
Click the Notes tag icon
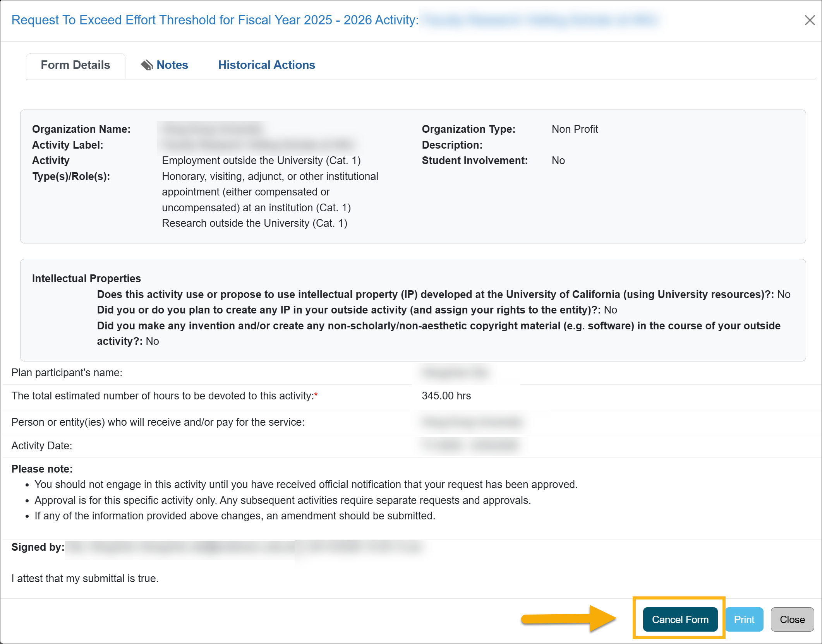pos(146,65)
